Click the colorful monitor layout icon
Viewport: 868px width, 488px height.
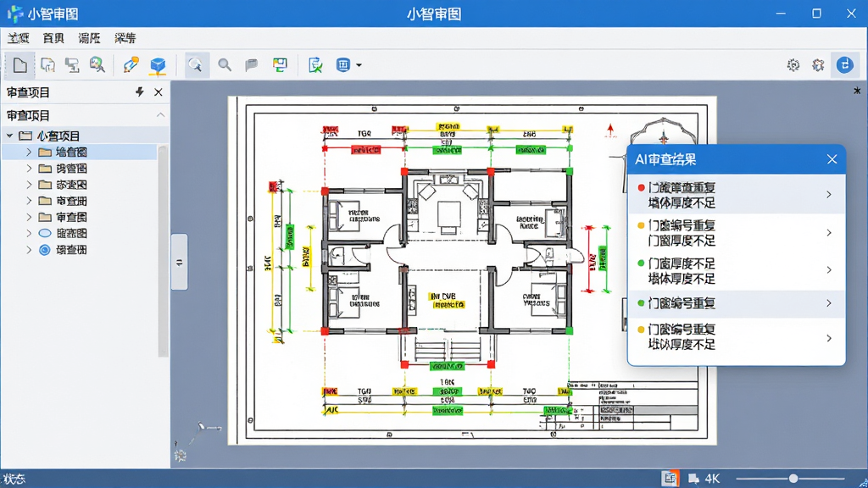click(280, 65)
